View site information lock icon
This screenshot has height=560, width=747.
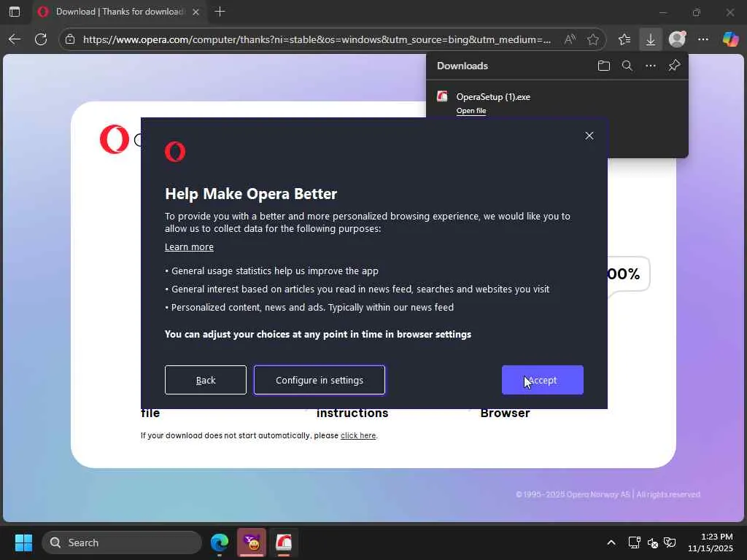tap(70, 39)
